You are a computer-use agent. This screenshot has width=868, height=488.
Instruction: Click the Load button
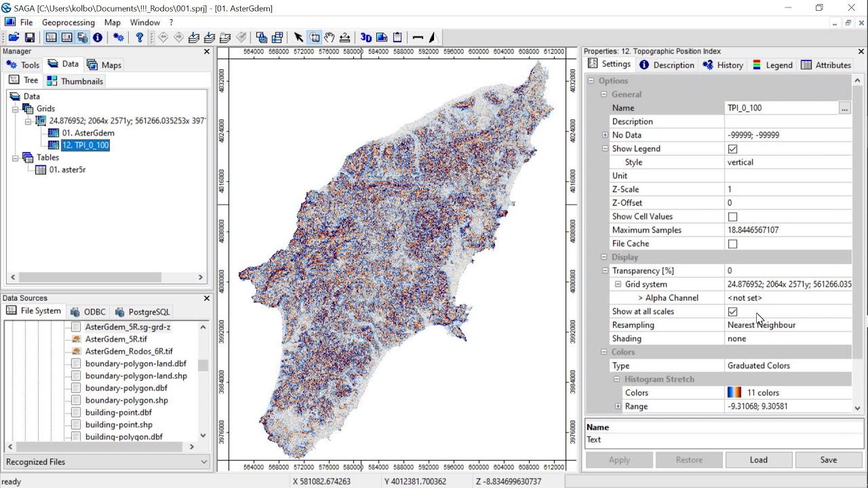(x=758, y=460)
